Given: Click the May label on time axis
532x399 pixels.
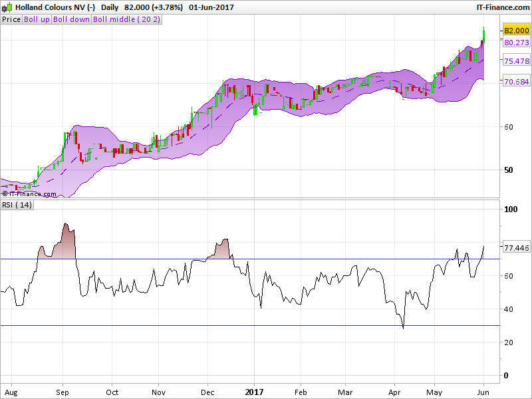Looking at the screenshot, I should coord(434,392).
